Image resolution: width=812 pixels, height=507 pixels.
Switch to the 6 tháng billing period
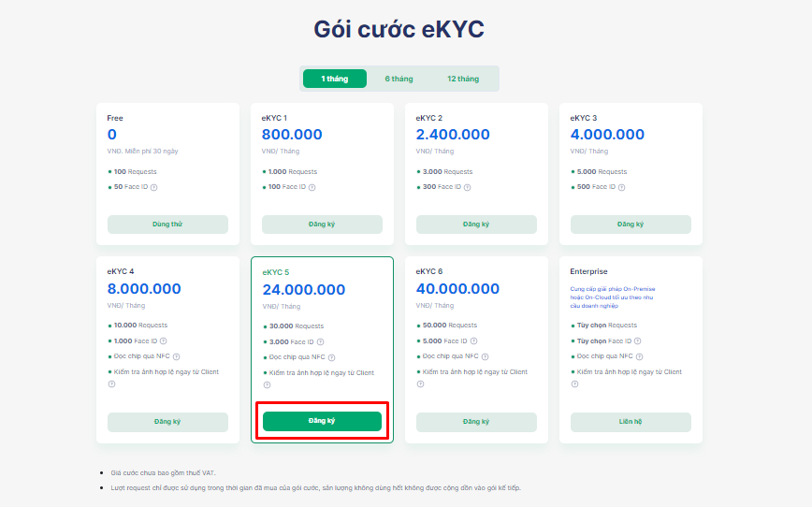[x=399, y=79]
